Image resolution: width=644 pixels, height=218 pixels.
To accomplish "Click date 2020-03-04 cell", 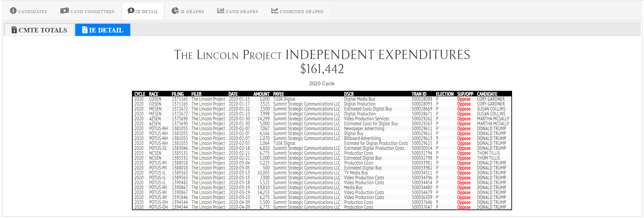I will tap(239, 163).
